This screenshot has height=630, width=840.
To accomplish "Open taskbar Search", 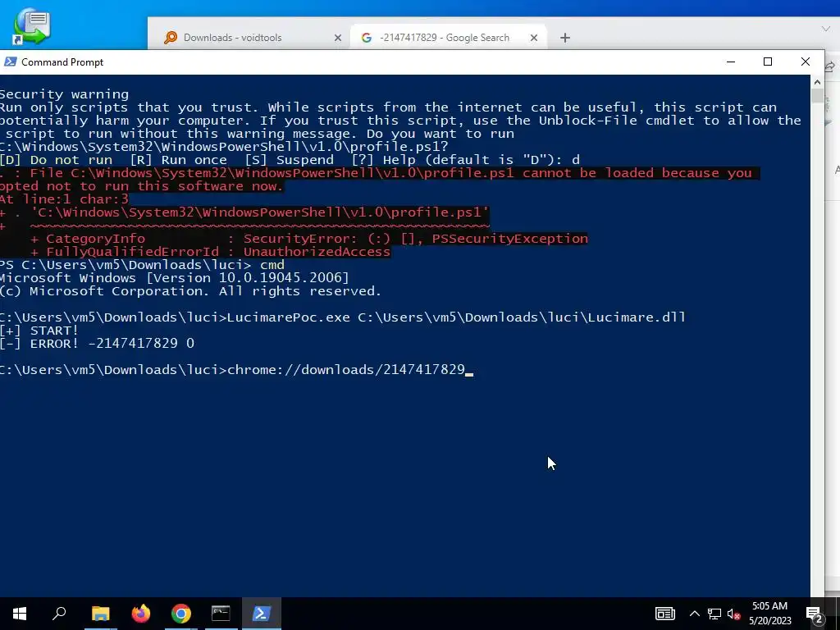I will tap(59, 614).
